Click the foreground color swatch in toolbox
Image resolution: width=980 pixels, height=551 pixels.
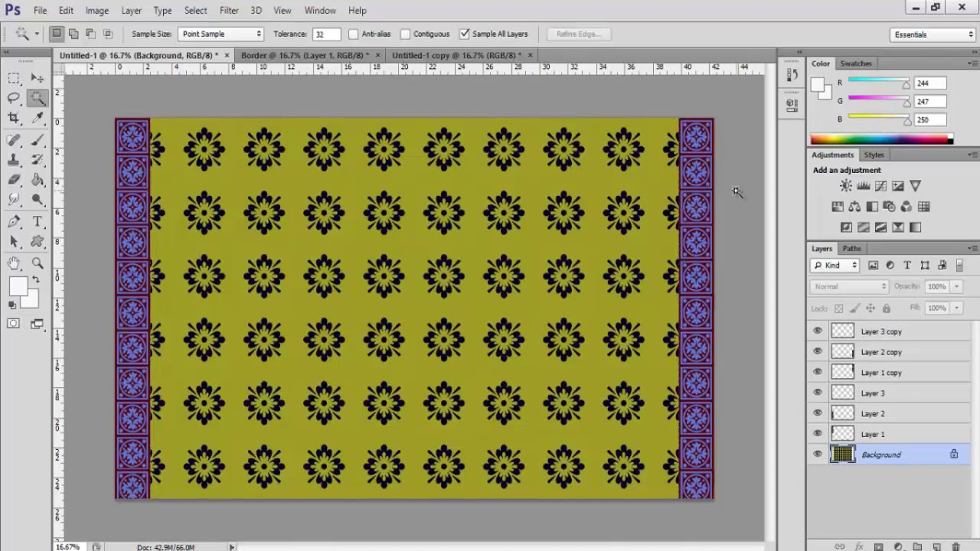[x=18, y=286]
